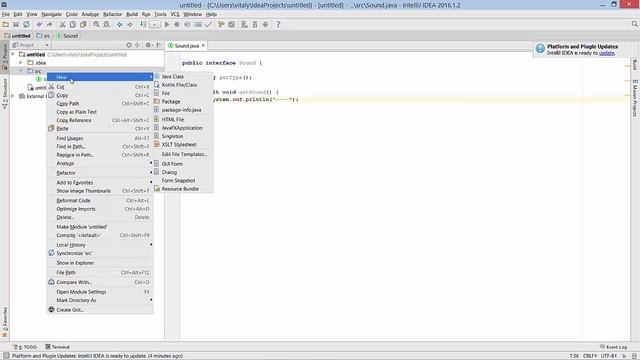Select HTML File in New submenu

coord(183,120)
